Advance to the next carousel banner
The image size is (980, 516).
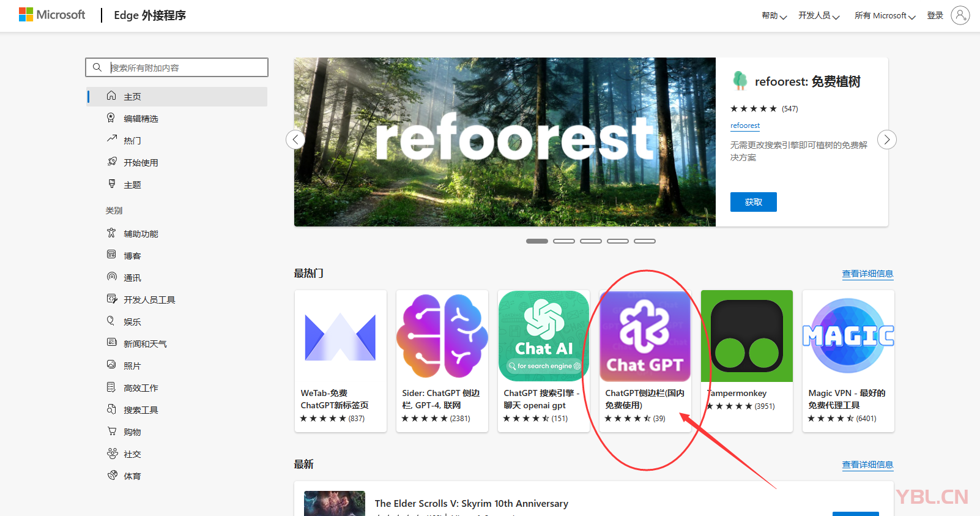tap(886, 140)
